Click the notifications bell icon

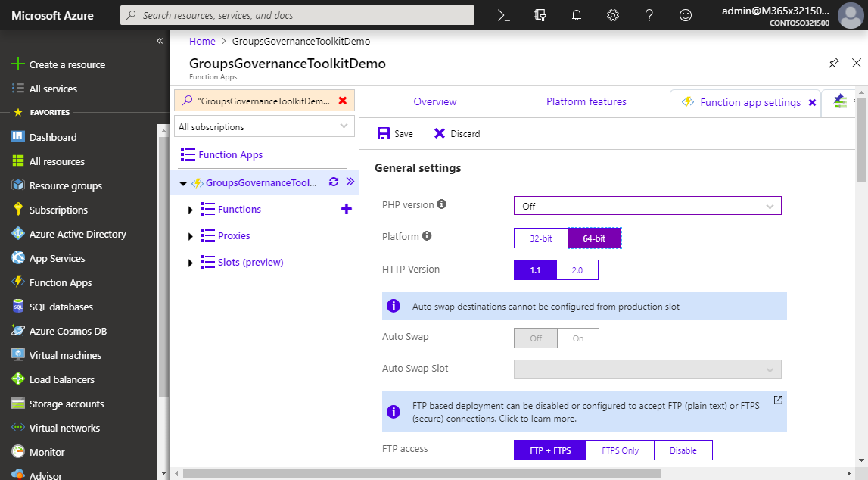[x=577, y=15]
